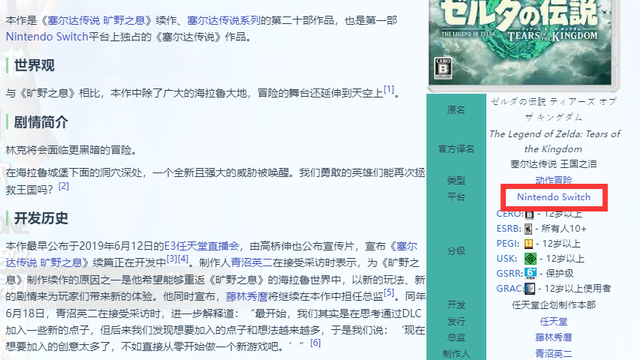Click the 总监 infobox row label
The width and height of the screenshot is (640, 360).
456,338
